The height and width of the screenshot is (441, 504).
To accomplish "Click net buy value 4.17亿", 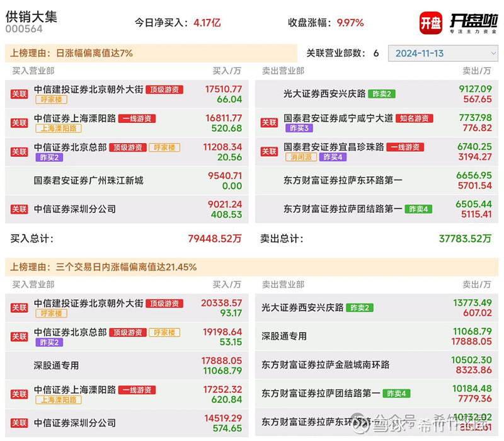I will point(207,23).
